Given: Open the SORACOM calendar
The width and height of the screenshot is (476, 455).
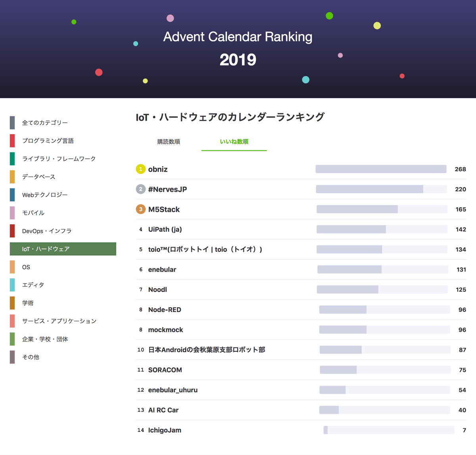Looking at the screenshot, I should (165, 370).
